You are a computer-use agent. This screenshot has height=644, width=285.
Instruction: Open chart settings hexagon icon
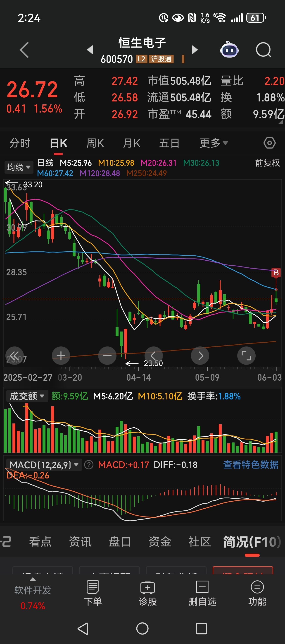[x=270, y=143]
